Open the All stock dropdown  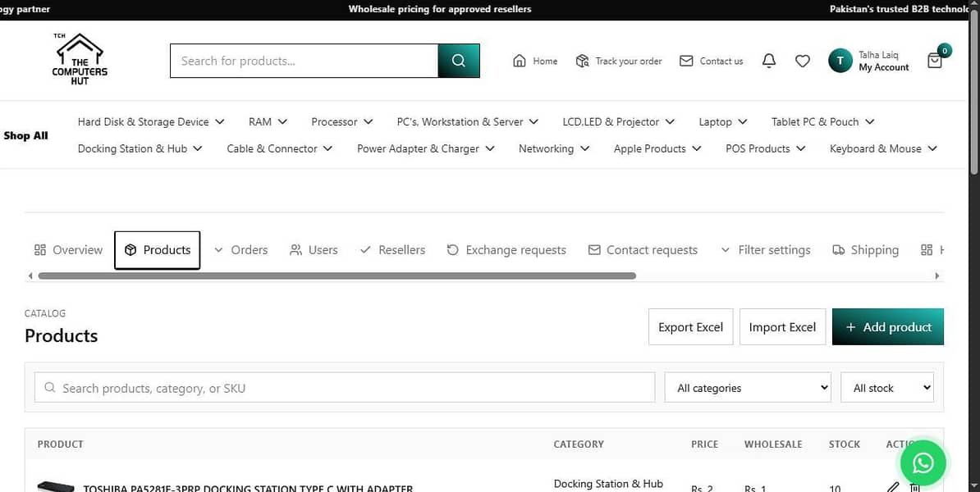pyautogui.click(x=887, y=388)
